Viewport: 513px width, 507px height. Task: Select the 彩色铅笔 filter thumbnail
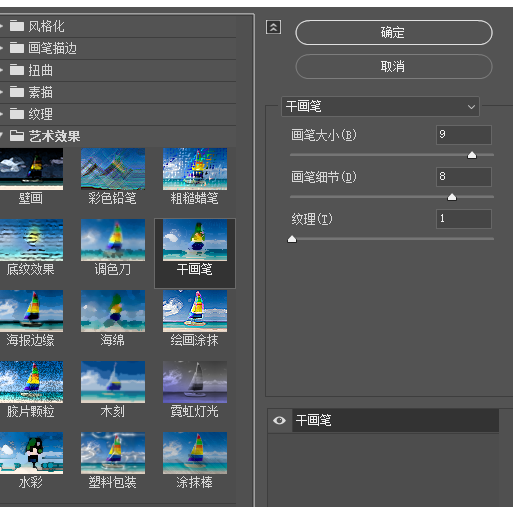click(113, 169)
